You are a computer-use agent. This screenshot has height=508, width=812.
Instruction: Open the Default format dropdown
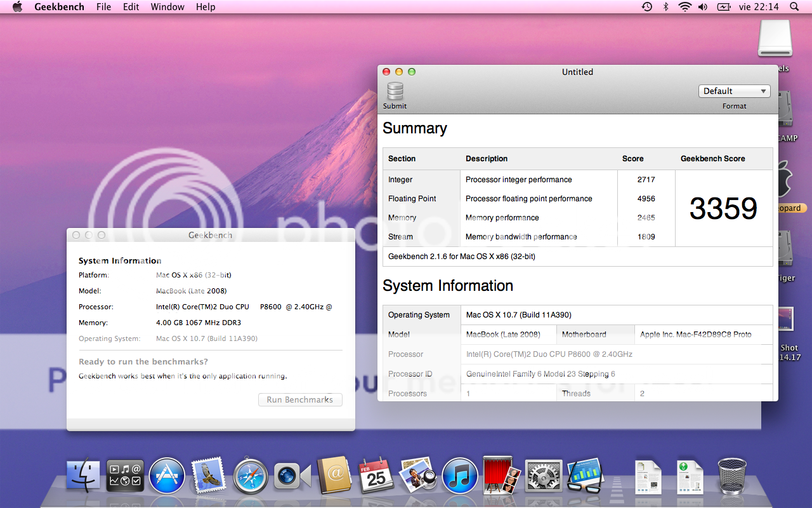tap(734, 91)
